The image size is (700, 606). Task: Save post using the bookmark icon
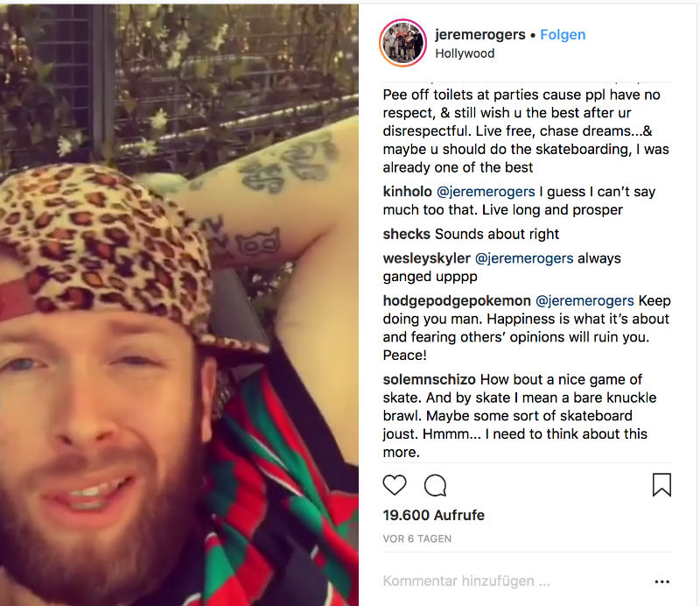tap(661, 485)
